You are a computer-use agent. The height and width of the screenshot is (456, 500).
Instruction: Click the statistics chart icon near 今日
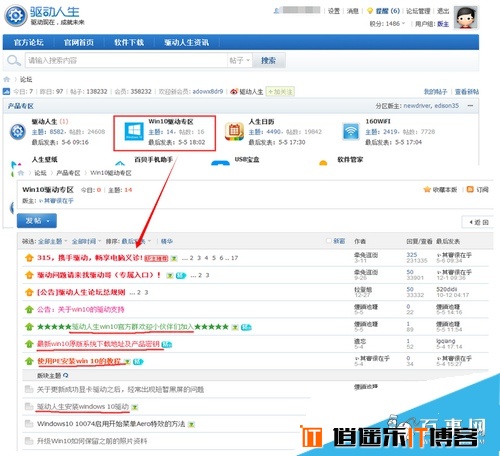pos(6,91)
